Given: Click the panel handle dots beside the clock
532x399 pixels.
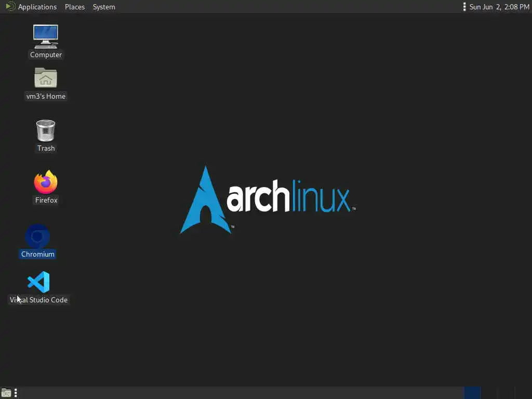Looking at the screenshot, I should point(464,7).
